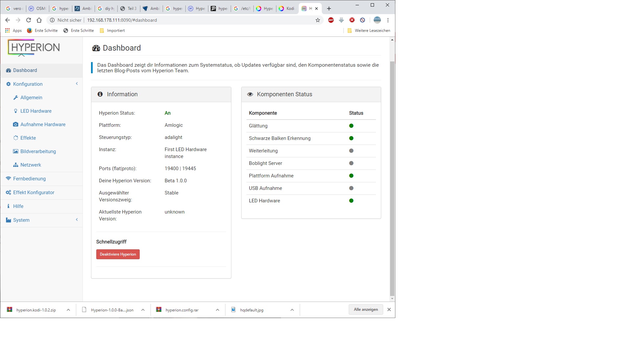
Task: Click green status dot for Glättung
Action: [x=351, y=126]
